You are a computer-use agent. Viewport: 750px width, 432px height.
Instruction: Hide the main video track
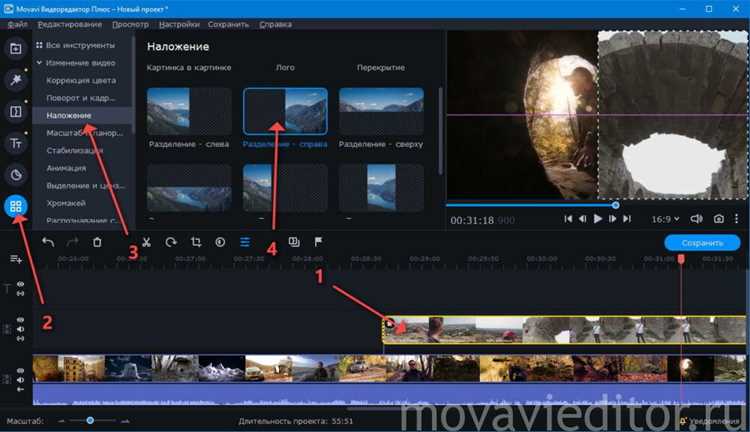21,371
